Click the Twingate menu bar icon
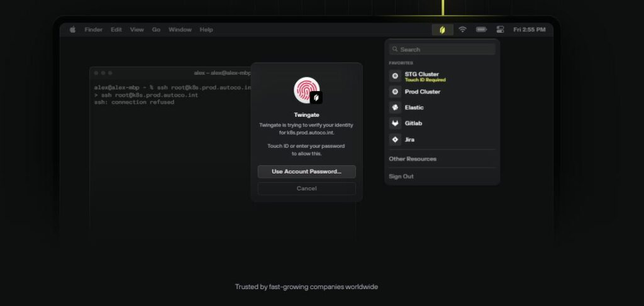 (x=442, y=30)
